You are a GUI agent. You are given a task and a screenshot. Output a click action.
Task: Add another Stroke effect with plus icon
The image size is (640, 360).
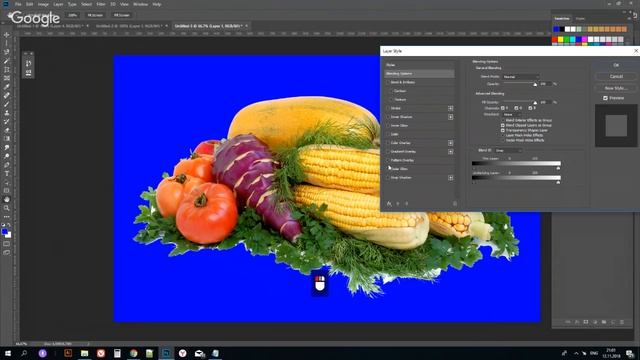tap(451, 108)
